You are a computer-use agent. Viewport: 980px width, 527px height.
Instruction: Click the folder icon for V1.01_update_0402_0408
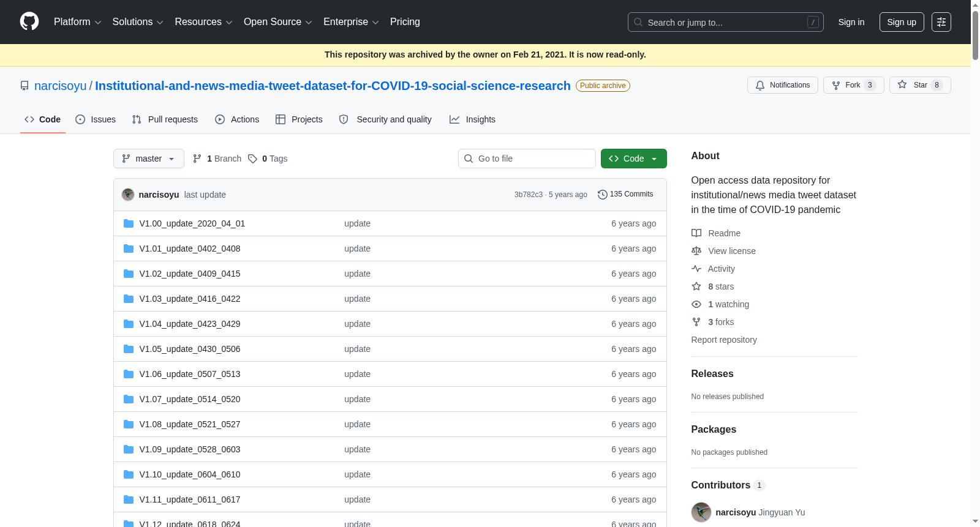pos(129,249)
